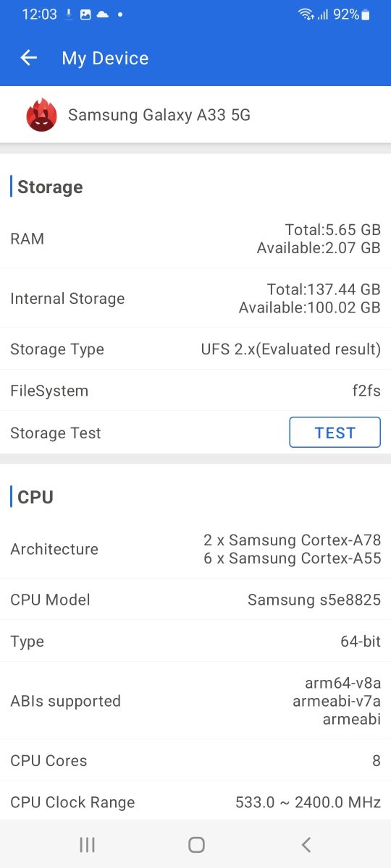Tap the Android back navigation chevron
391x868 pixels.
point(306,844)
